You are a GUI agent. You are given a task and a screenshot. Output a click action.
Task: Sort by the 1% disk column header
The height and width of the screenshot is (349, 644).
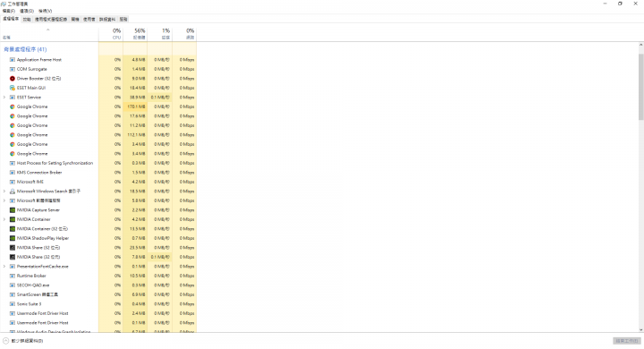pos(160,34)
